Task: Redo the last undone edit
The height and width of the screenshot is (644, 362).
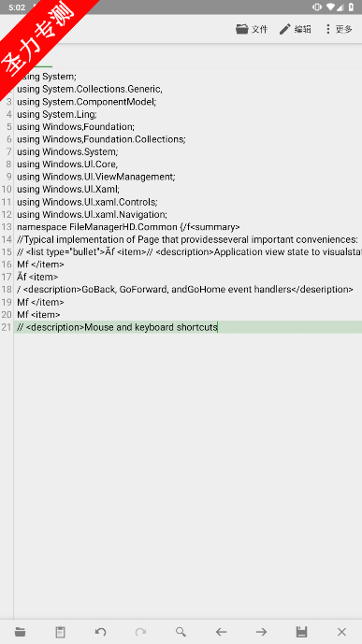Action: [141, 632]
